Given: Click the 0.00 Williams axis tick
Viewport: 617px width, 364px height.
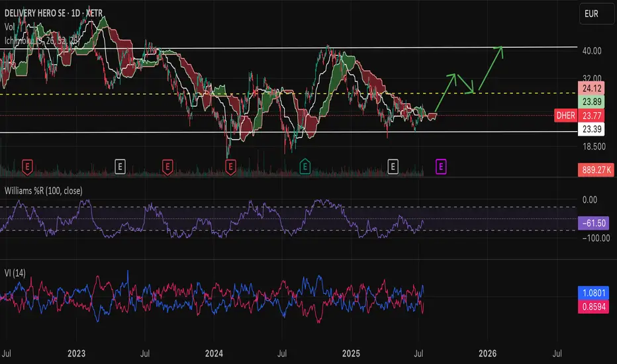Looking at the screenshot, I should pos(589,199).
